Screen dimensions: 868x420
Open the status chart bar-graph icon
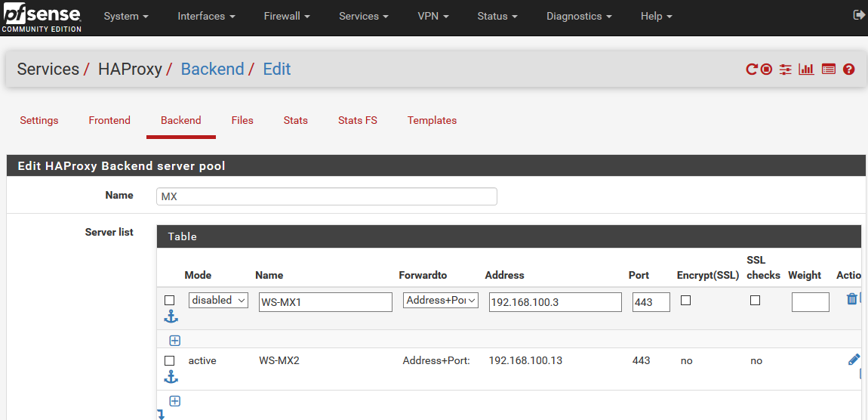[806, 69]
